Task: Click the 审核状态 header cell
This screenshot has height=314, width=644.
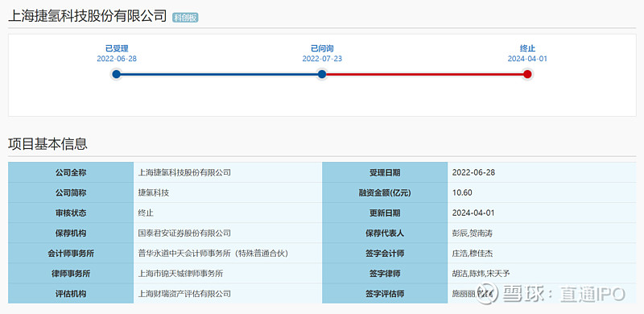Action: 71,213
